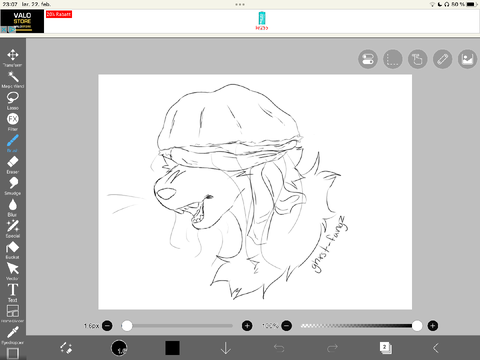Viewport: 480px width, 360px height.
Task: Collapse with the back chevron arrow
Action: coord(436,348)
